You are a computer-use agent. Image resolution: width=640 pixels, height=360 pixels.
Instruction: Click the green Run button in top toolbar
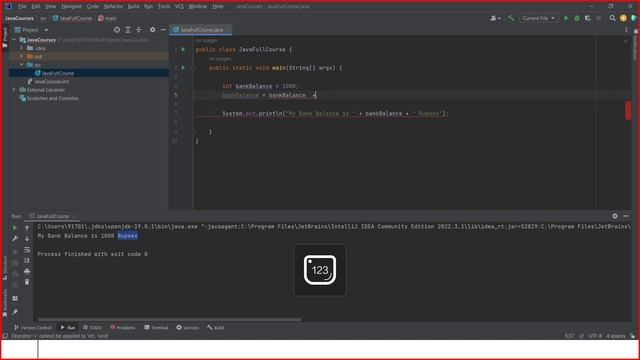(566, 18)
